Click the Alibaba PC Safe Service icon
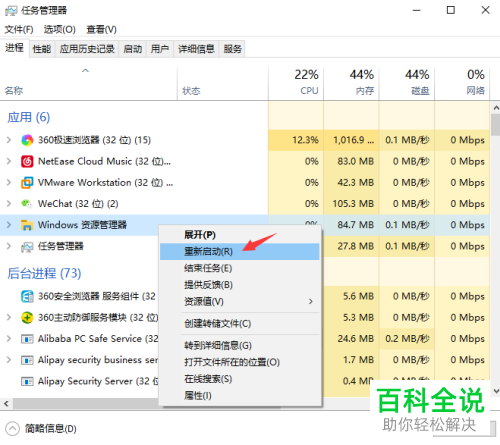 tap(27, 339)
